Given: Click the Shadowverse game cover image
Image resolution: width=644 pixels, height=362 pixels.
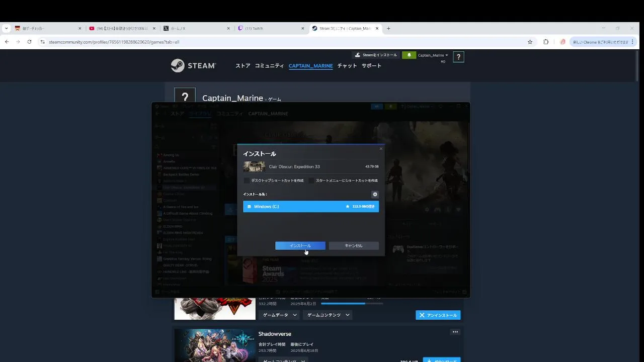Looking at the screenshot, I should 215,345.
